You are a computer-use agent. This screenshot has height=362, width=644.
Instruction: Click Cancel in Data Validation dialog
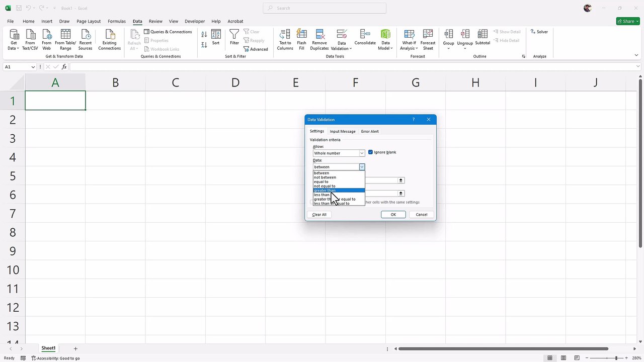point(422,215)
